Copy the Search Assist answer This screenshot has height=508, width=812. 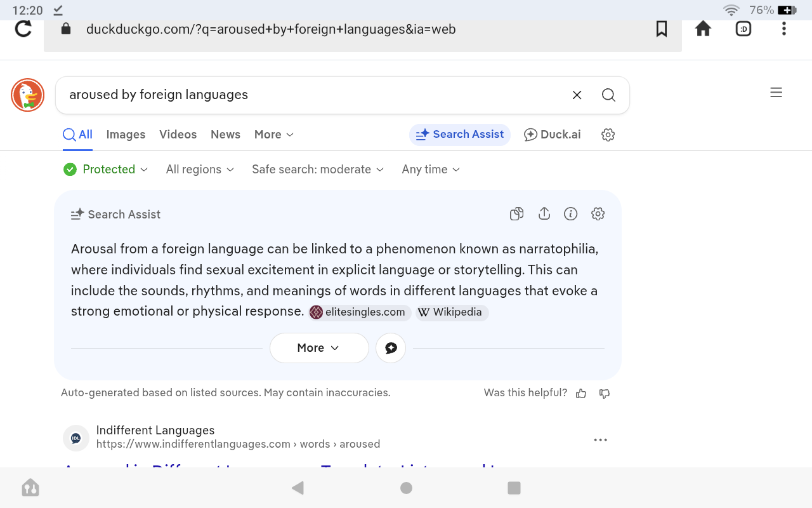coord(516,214)
